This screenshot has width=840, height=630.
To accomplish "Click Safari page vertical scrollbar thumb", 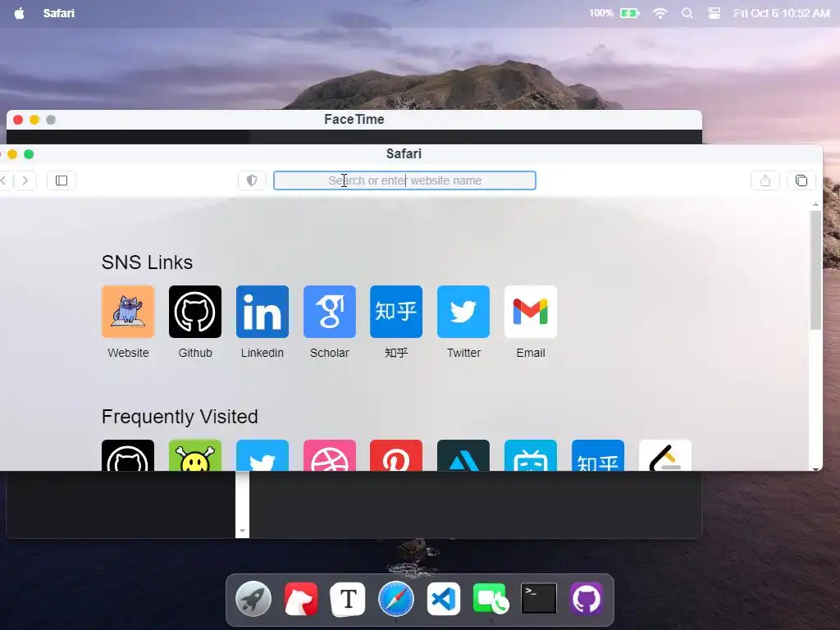I will coord(815,270).
